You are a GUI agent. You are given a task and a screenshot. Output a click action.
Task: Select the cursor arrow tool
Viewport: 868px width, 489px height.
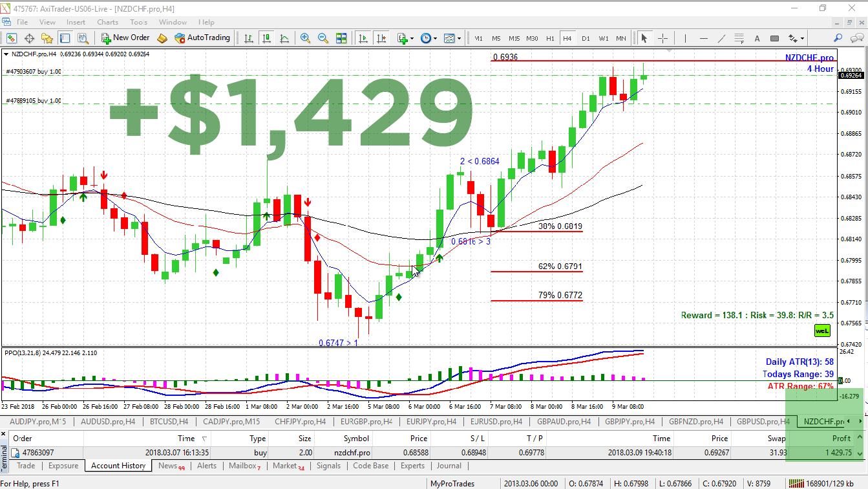644,38
